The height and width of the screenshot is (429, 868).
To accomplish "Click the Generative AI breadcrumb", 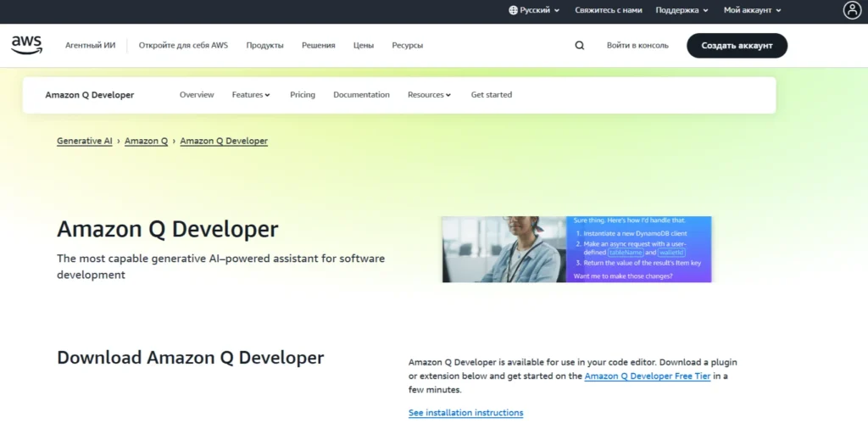I will click(84, 141).
